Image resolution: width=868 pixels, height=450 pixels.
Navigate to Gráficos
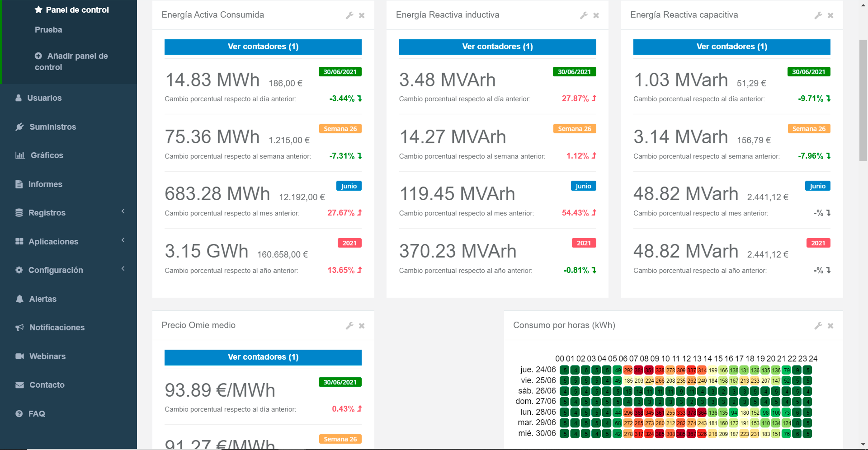tap(47, 155)
